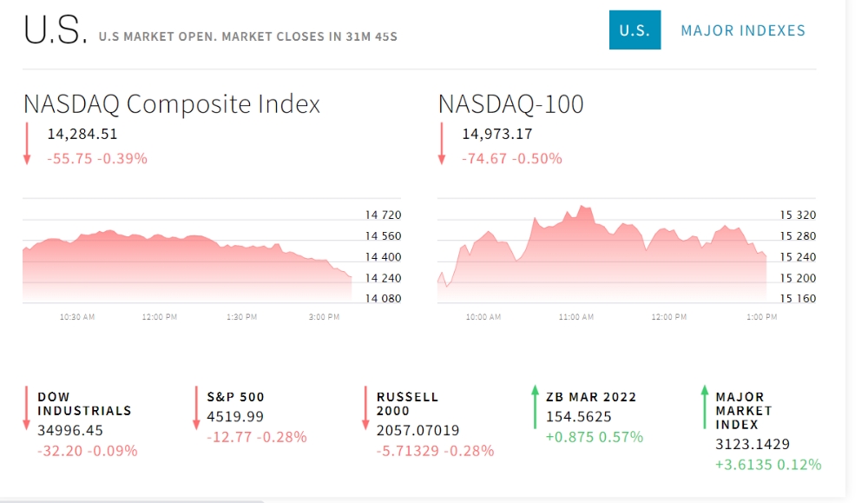Click the ZB Mar 2022 green up arrow
Image resolution: width=868 pixels, height=503 pixels.
pos(535,407)
